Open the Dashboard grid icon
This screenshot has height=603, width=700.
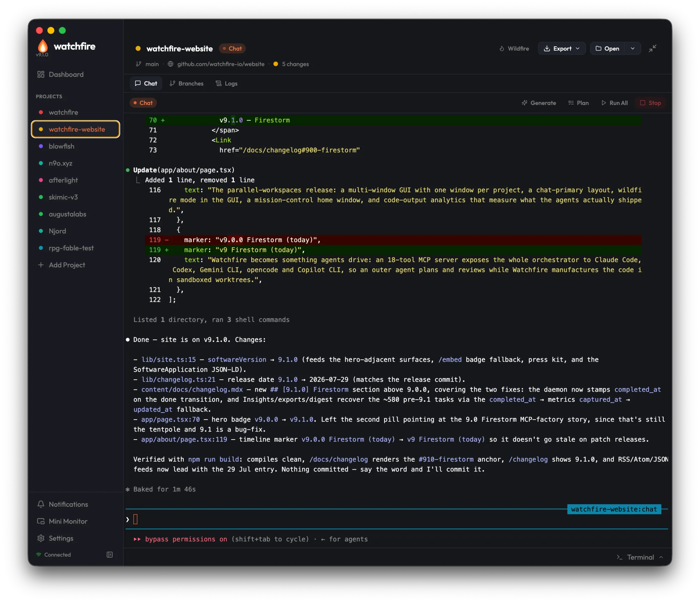click(x=41, y=74)
